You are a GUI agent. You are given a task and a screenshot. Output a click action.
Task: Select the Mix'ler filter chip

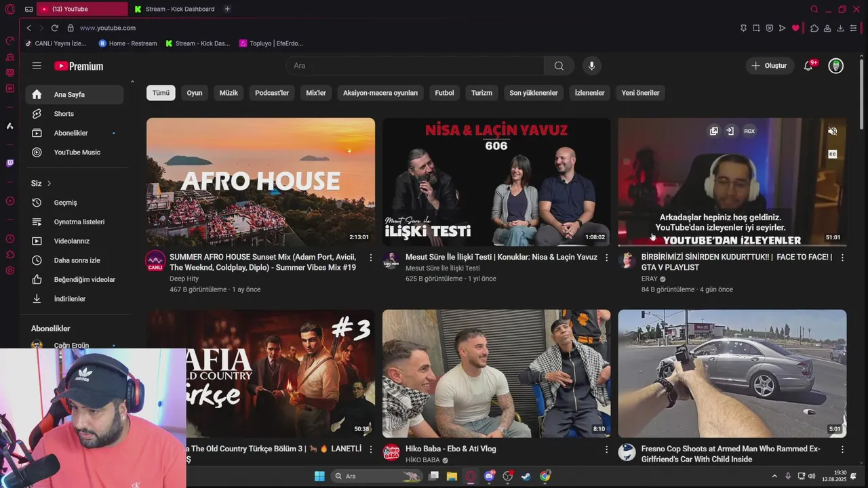[316, 93]
